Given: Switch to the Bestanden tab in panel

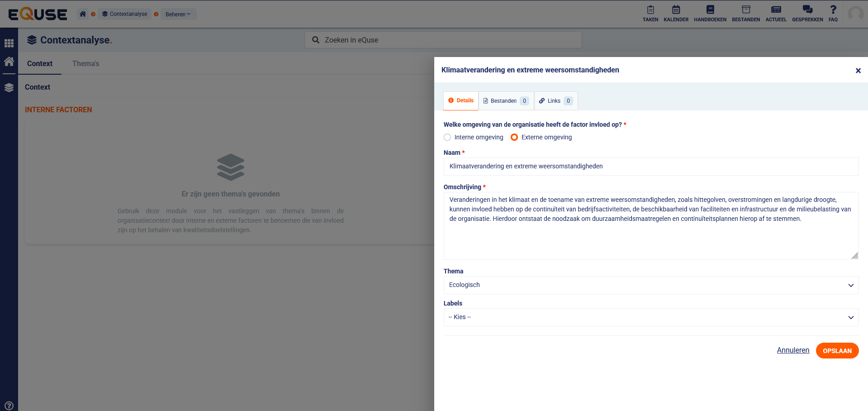Looking at the screenshot, I should pos(506,101).
